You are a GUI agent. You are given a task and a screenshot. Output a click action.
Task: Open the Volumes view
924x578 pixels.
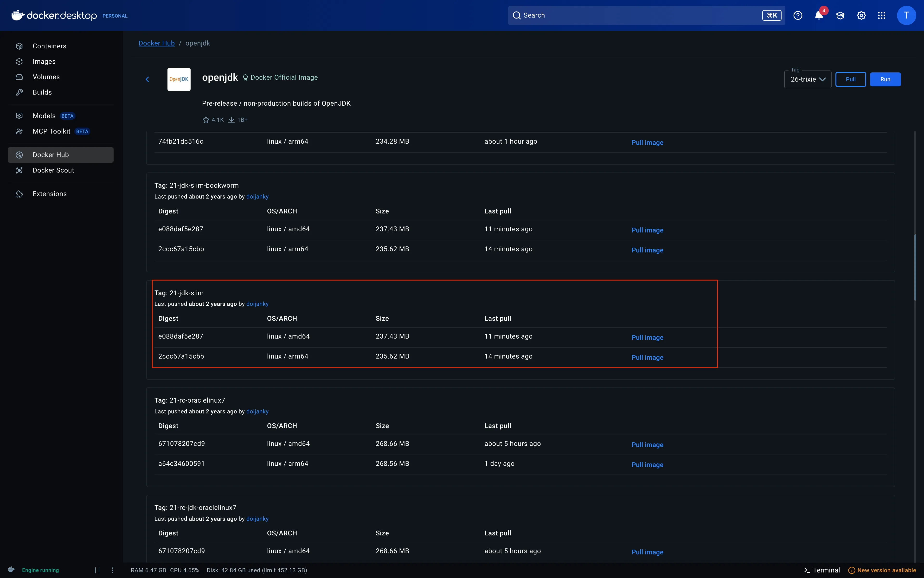[x=60, y=77]
